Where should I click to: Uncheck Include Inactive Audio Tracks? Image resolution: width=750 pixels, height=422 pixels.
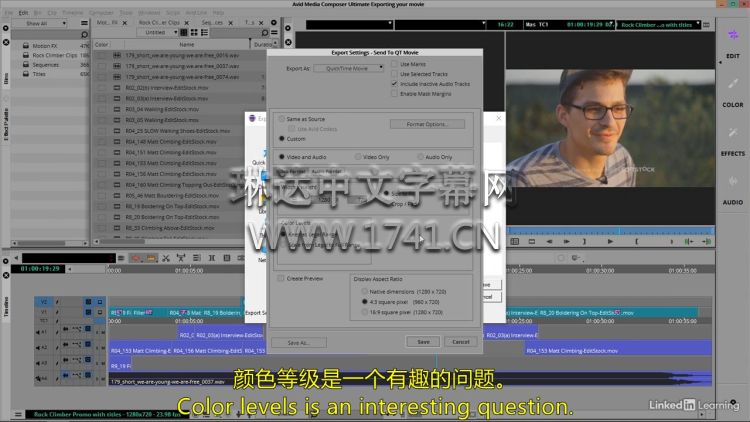[x=395, y=84]
